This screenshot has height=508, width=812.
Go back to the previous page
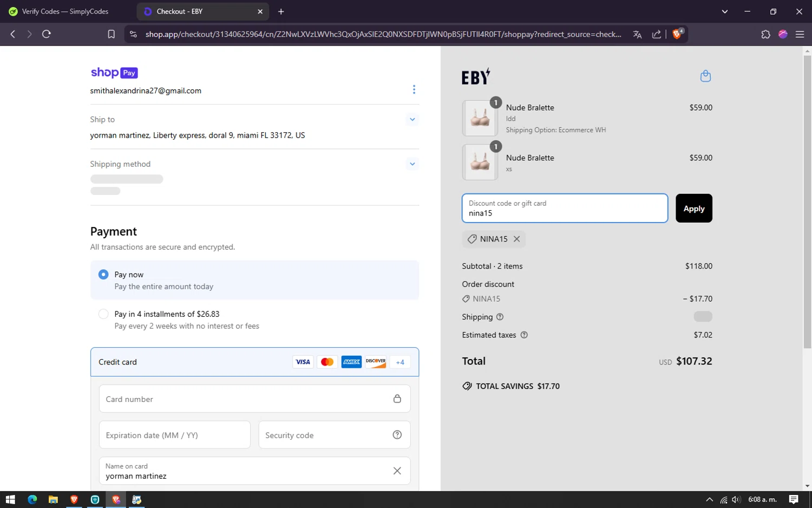pos(13,34)
